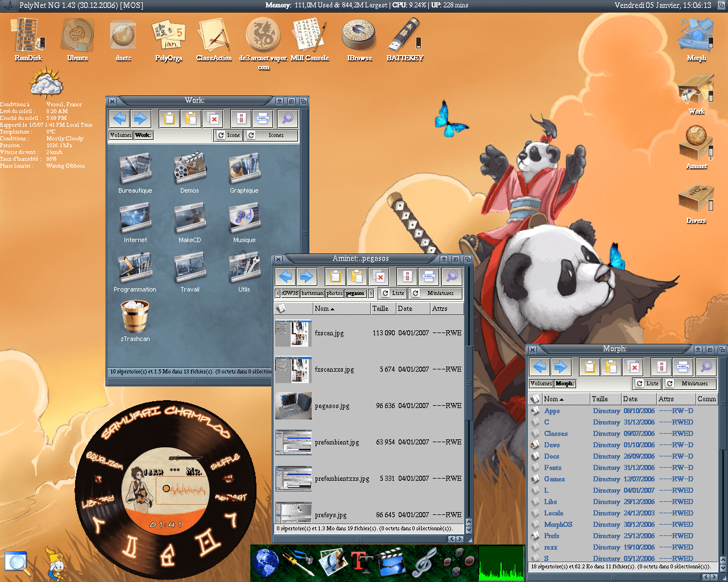Click Taille column header in Aminet window

(x=383, y=309)
